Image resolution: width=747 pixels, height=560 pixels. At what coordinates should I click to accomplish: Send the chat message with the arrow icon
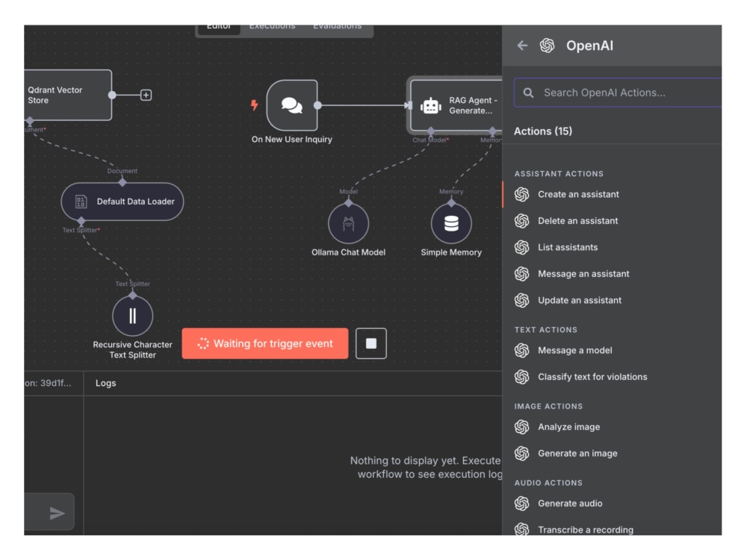[58, 513]
